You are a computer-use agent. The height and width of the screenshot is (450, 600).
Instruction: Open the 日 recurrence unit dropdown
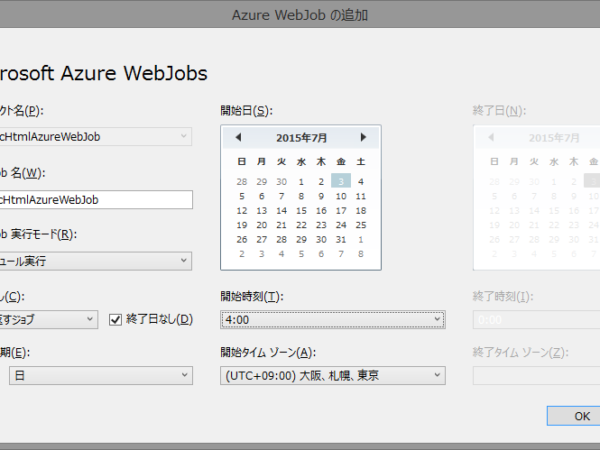tap(101, 375)
